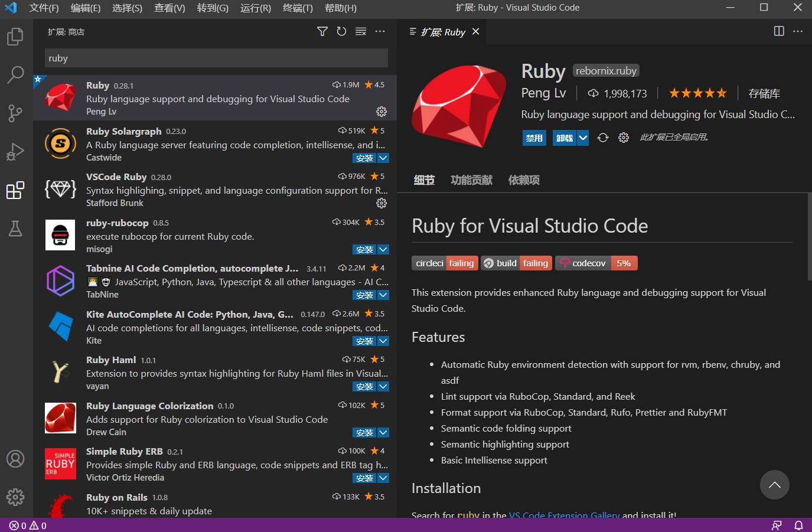Switch to the 依赖项 tab
This screenshot has width=812, height=532.
(x=523, y=180)
